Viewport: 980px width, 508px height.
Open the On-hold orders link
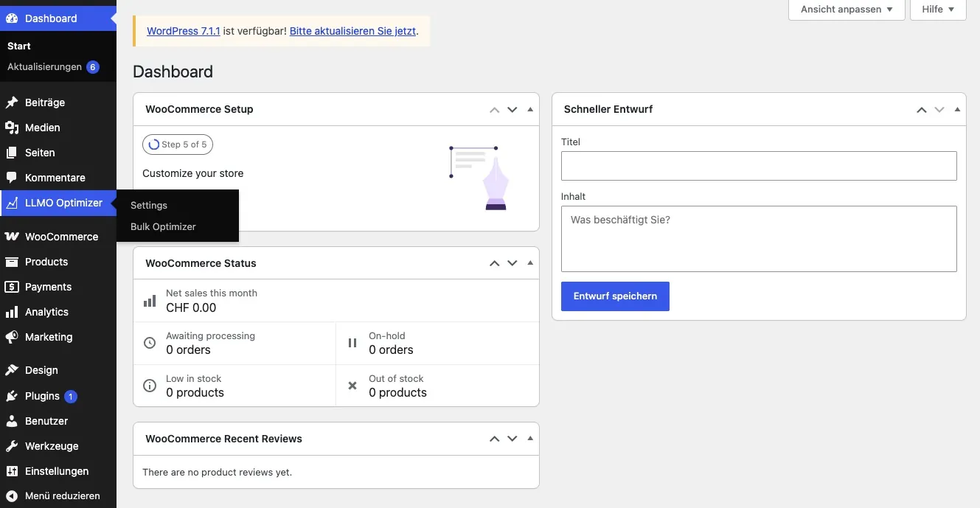tap(437, 343)
